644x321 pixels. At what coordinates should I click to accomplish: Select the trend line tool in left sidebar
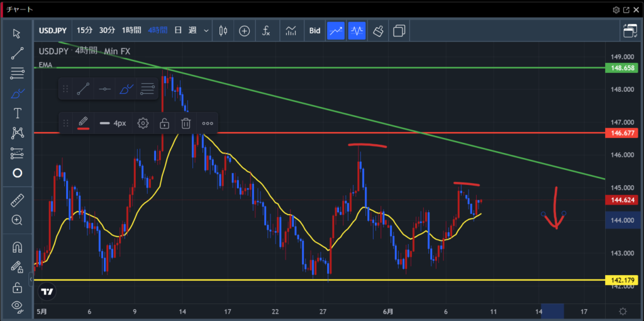click(x=17, y=53)
